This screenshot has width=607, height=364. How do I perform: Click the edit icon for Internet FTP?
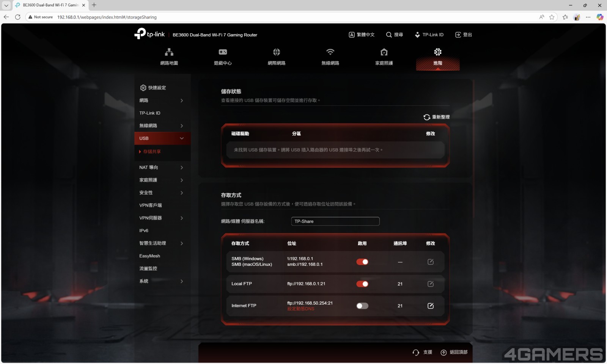pyautogui.click(x=431, y=306)
